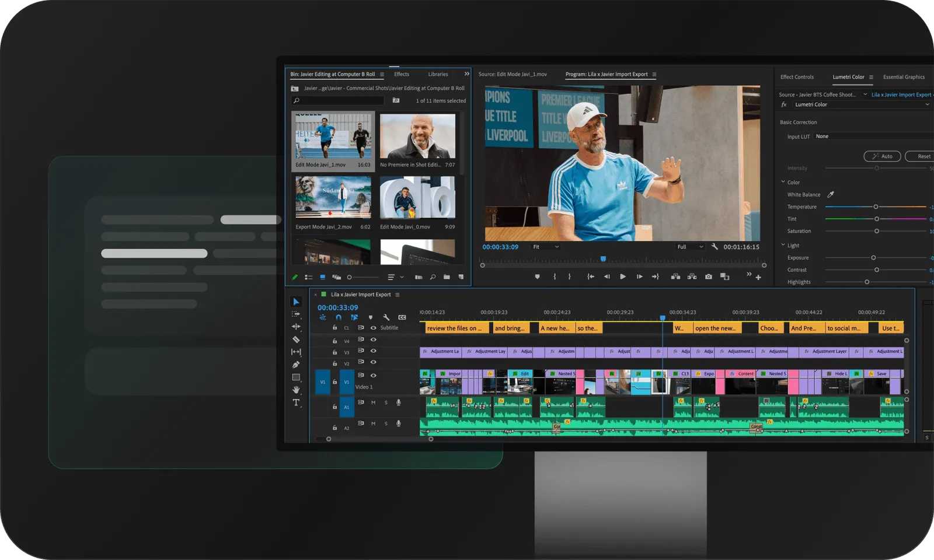Select the Ripple Edit tool
This screenshot has height=560, width=934.
296,327
